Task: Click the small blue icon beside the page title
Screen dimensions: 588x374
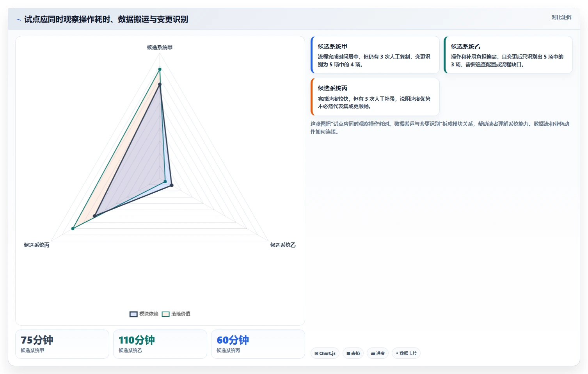Action: tap(18, 20)
